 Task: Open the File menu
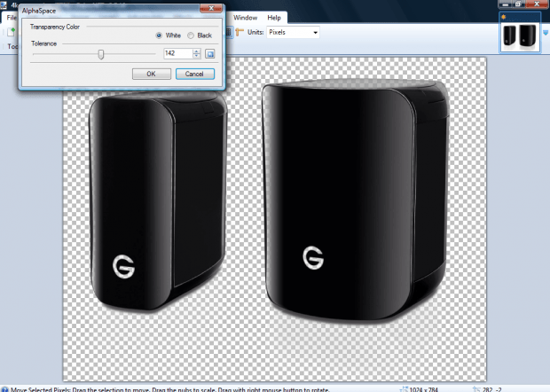12,18
